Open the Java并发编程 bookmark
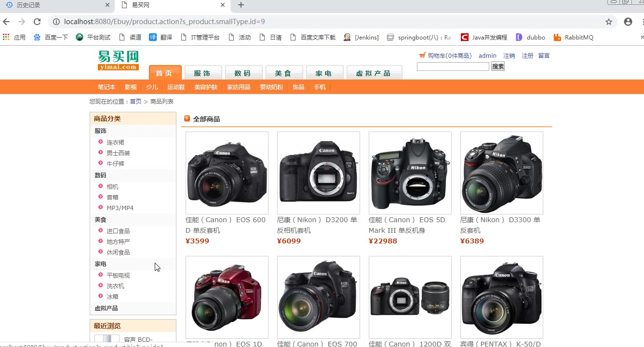 [x=484, y=37]
